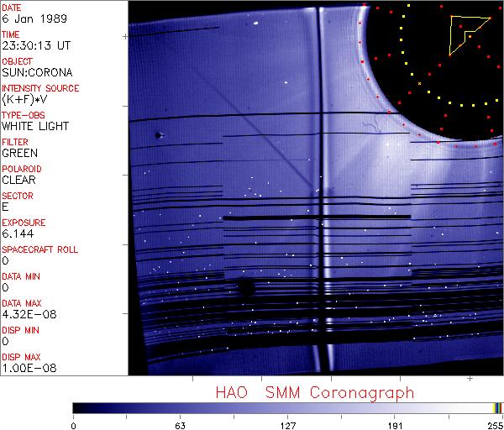
Task: Click the exposure value 6.144
Action: 17,233
